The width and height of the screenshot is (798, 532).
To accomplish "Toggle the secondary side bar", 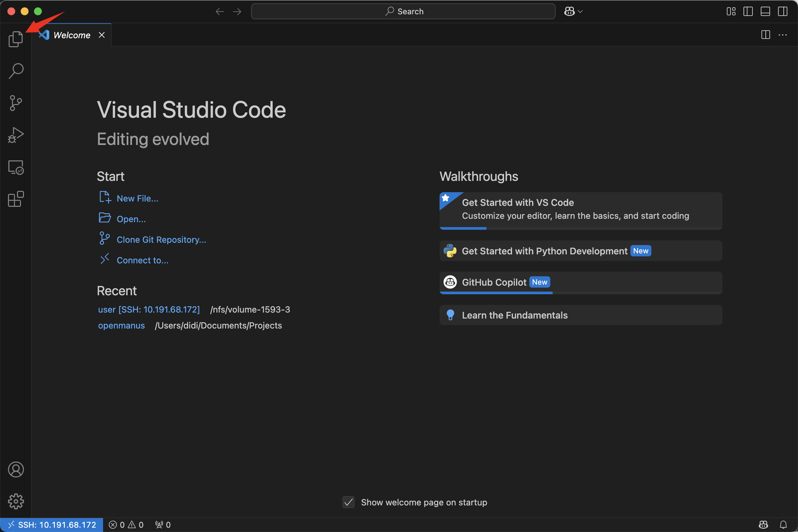I will click(x=783, y=12).
